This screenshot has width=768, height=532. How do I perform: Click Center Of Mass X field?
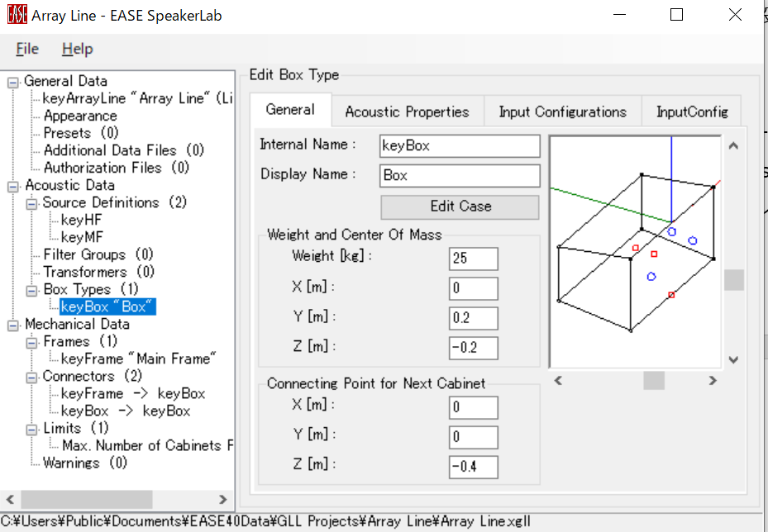point(473,288)
